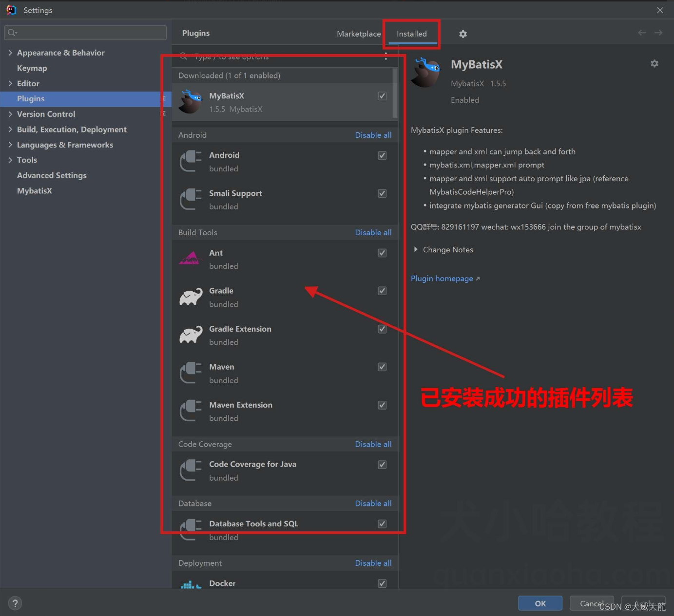Click the Code Coverage for Java icon

point(190,470)
